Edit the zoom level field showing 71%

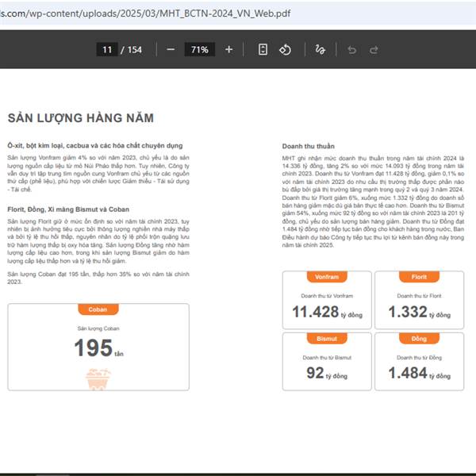click(x=199, y=49)
